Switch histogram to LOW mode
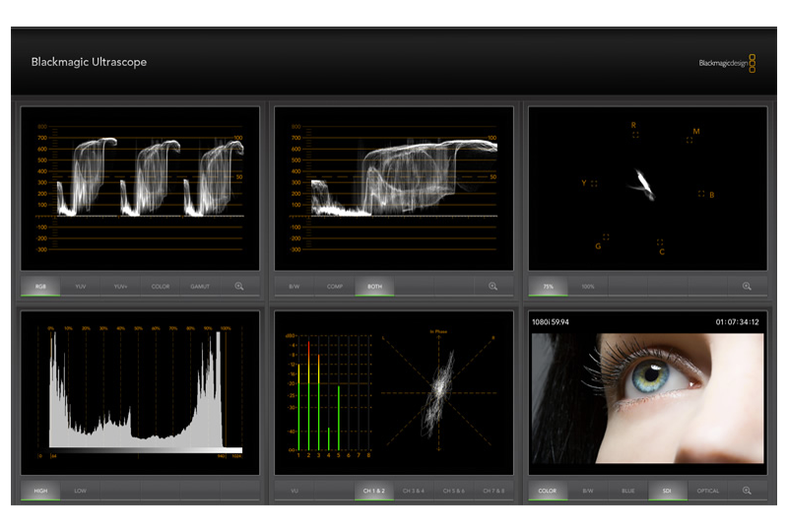788x532 pixels. 81,491
